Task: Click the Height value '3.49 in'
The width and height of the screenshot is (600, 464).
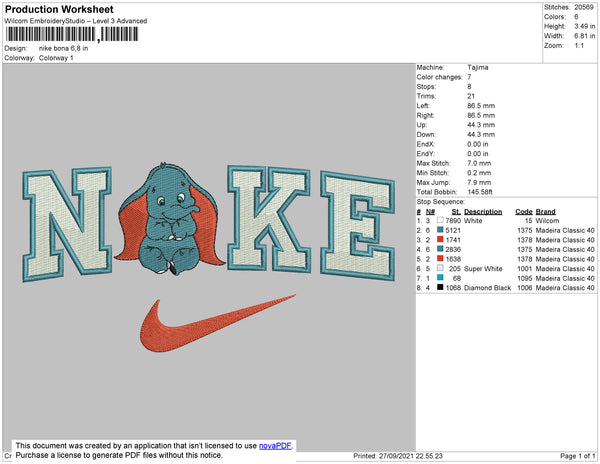Action: [584, 26]
